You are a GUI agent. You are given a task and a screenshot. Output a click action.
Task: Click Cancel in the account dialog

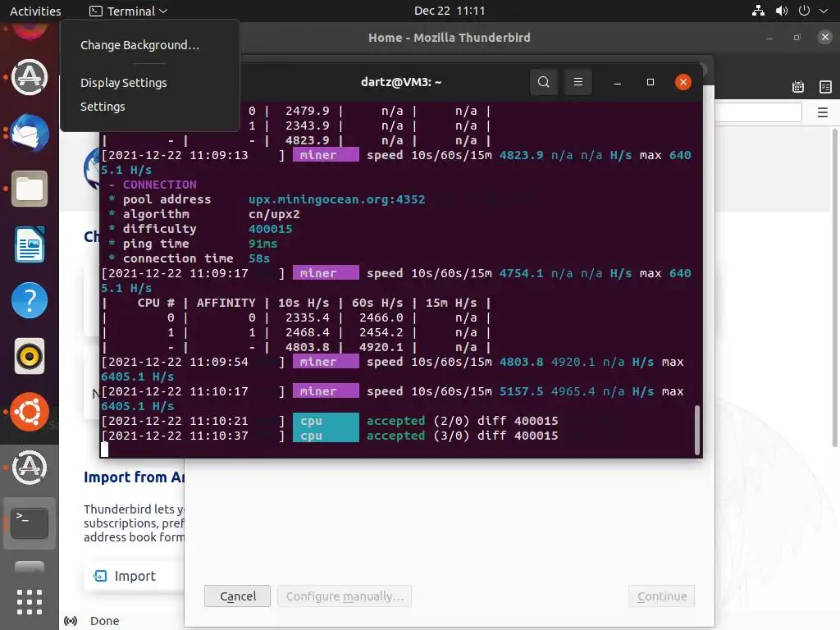click(238, 596)
